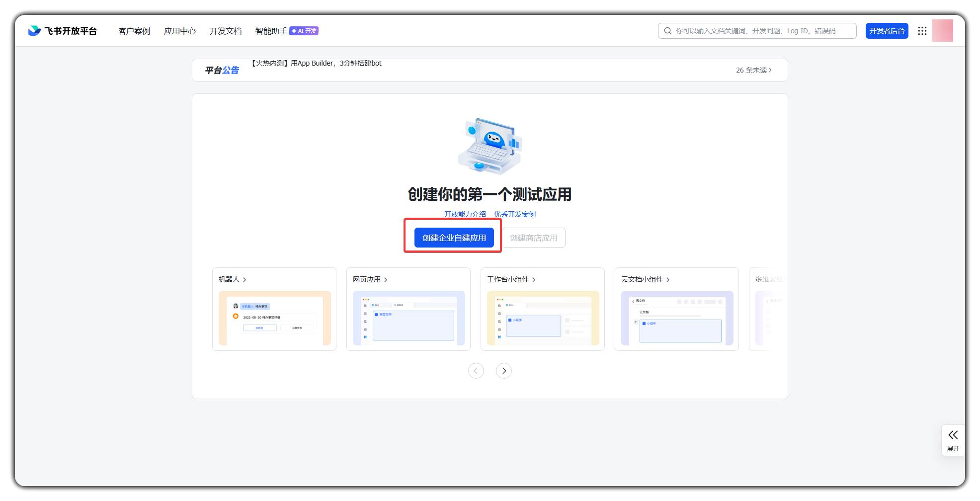Click the 开发者后台 button
Viewport: 980px width, 501px height.
point(887,31)
